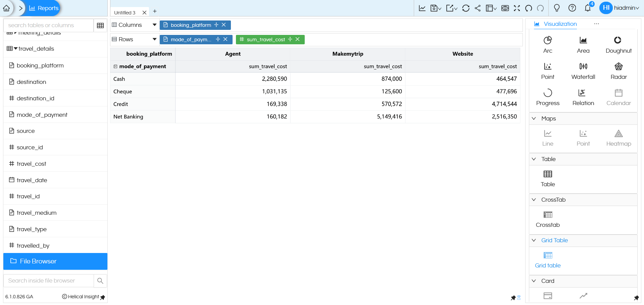
Task: Choose the Radar chart type
Action: point(618,70)
